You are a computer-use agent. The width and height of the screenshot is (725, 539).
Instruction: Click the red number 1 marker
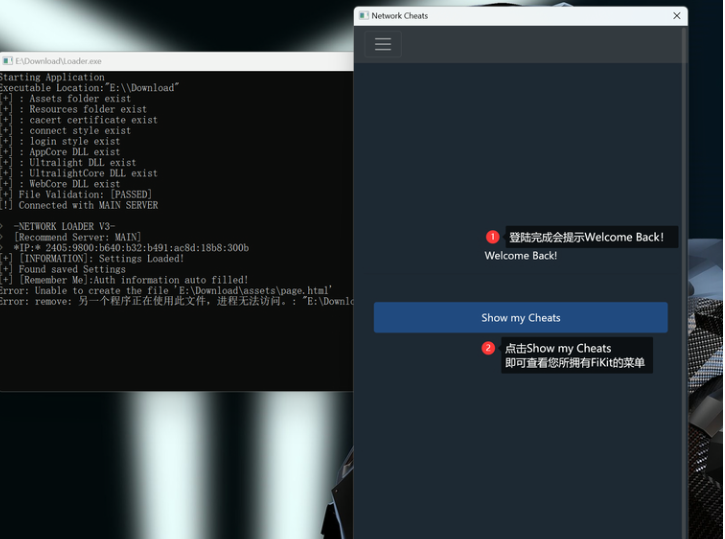[492, 237]
